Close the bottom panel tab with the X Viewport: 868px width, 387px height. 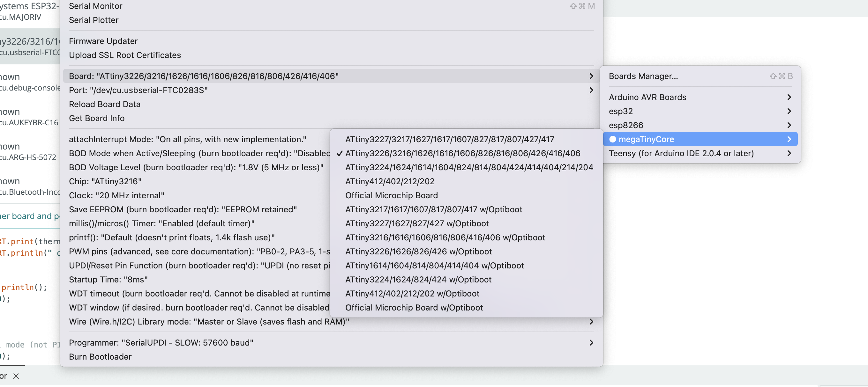pyautogui.click(x=16, y=376)
